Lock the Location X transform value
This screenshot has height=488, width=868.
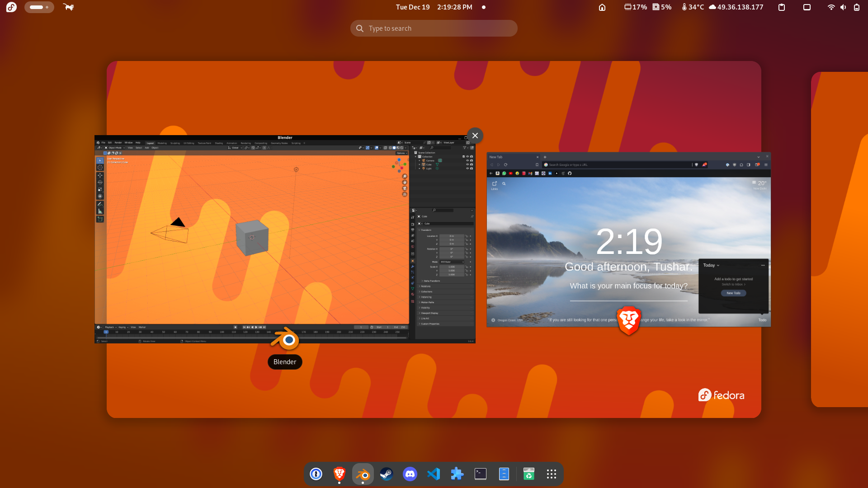point(466,236)
